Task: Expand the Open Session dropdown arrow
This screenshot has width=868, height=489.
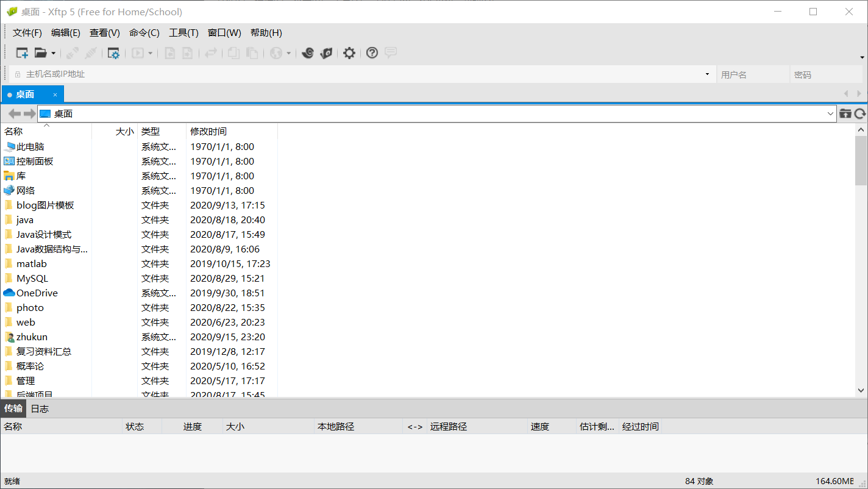Action: [x=53, y=54]
